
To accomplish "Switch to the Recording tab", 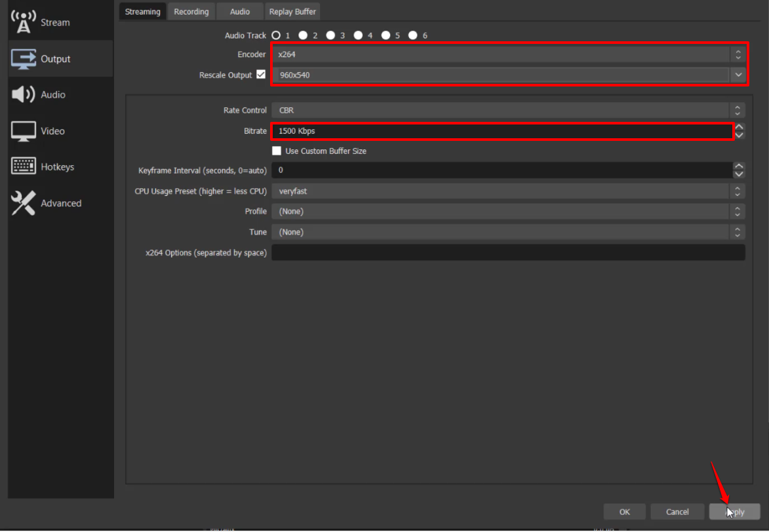I will 191,11.
